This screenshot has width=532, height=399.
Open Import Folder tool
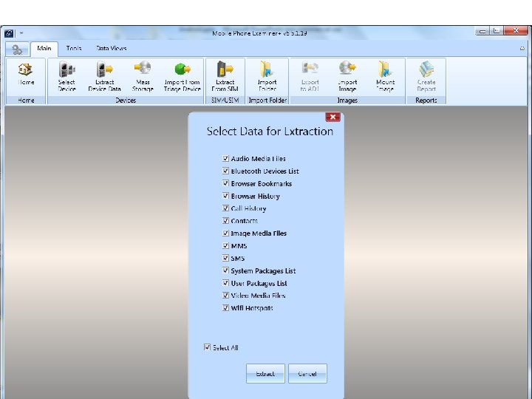point(267,76)
